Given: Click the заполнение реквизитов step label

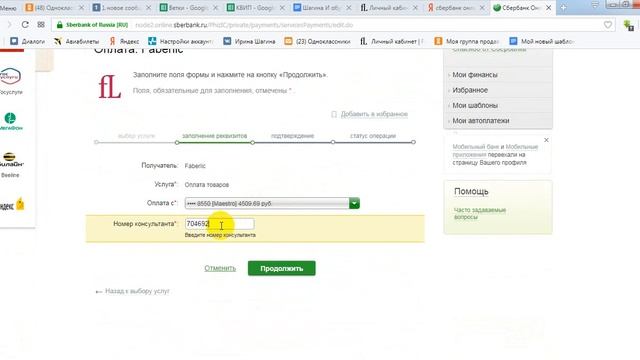Looking at the screenshot, I should (x=215, y=136).
